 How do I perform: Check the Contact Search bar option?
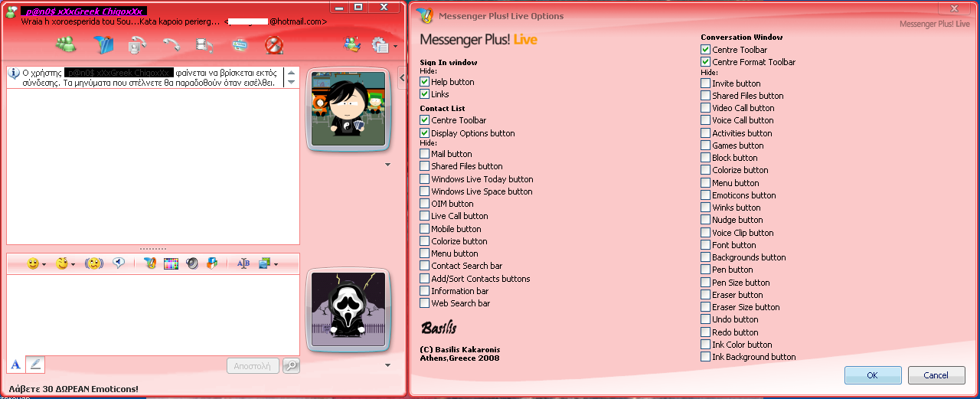tap(425, 266)
